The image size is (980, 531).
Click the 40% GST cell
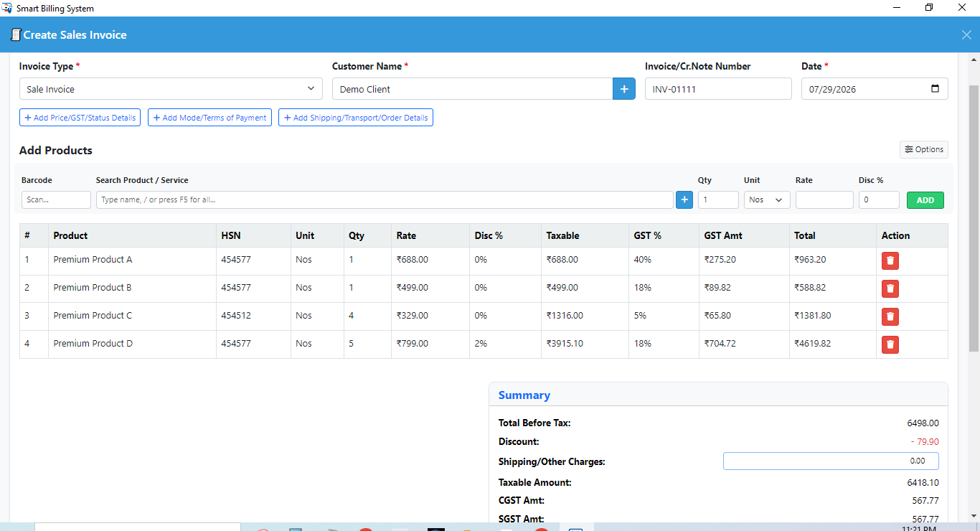664,260
